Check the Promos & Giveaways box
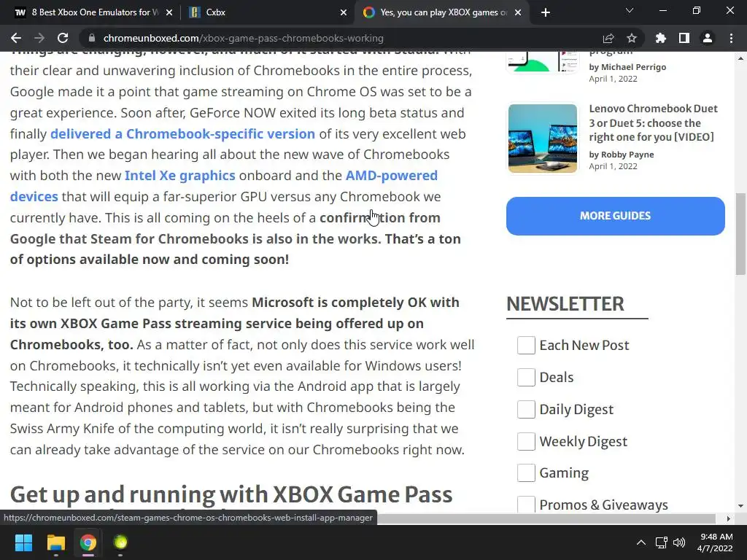This screenshot has height=560, width=747. pos(526,505)
